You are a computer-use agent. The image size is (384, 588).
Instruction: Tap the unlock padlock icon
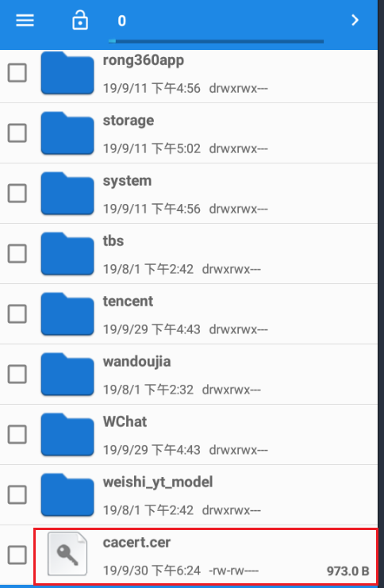point(80,20)
